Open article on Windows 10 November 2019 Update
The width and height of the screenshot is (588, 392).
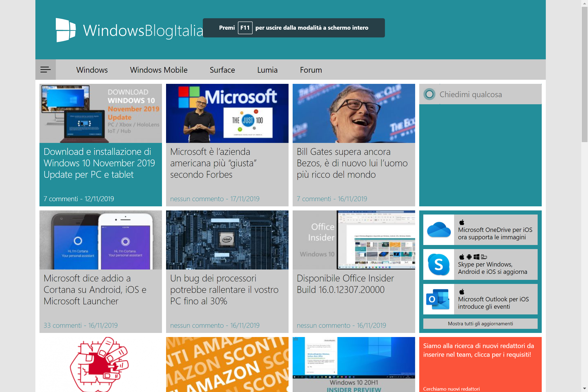(99, 163)
